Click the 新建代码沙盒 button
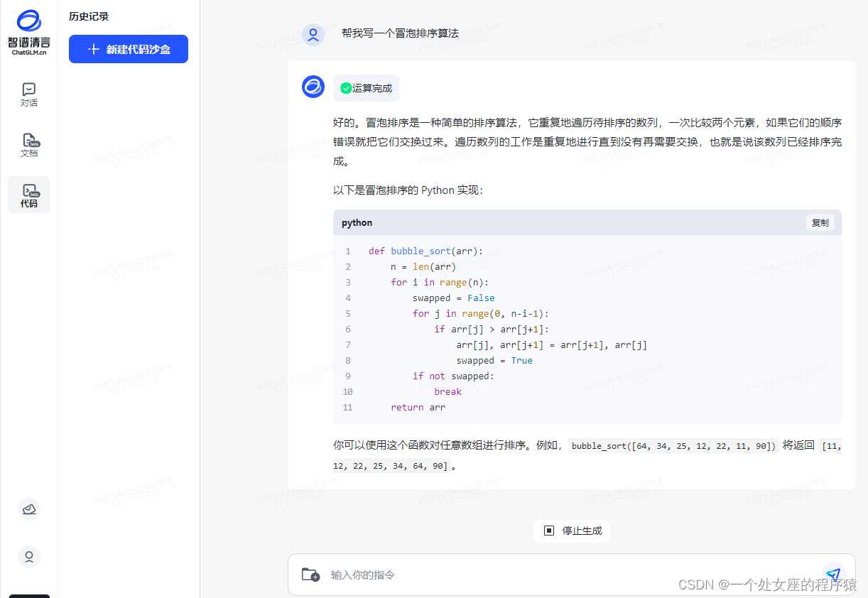 point(129,49)
